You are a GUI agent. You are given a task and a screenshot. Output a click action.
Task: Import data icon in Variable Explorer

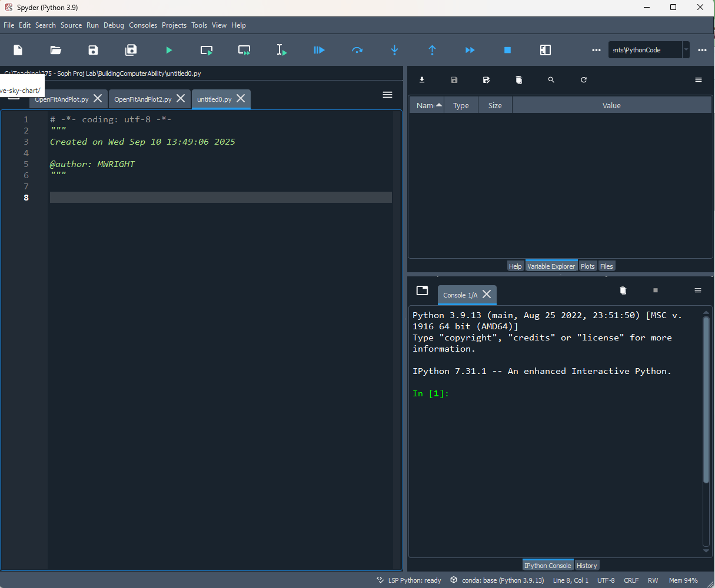click(x=422, y=80)
